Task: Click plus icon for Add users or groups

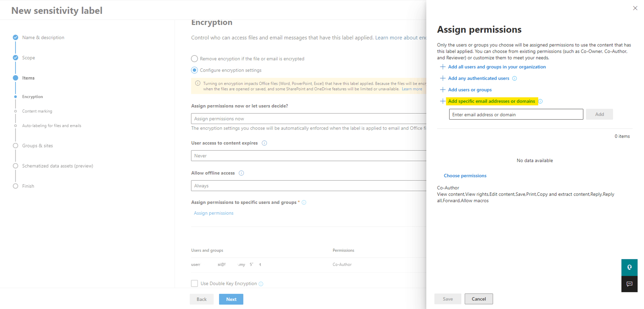Action: click(443, 90)
